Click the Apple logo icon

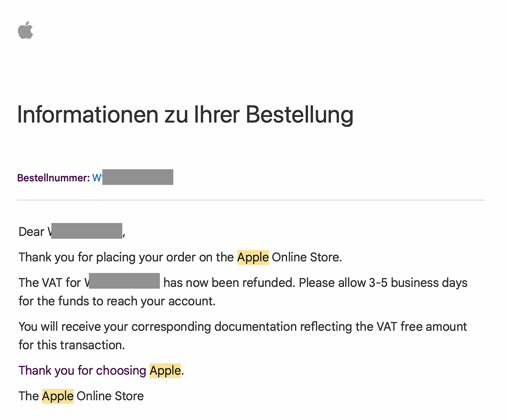[26, 30]
